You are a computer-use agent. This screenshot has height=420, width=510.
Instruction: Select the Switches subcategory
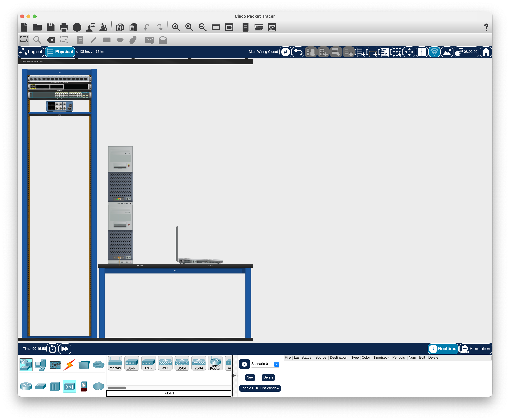pos(40,386)
